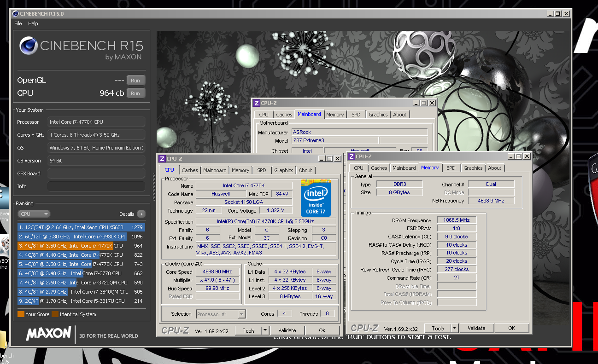Switch to Caches tab in CPU-Z Memory window
Viewport: 598px width, 364px height.
(379, 168)
